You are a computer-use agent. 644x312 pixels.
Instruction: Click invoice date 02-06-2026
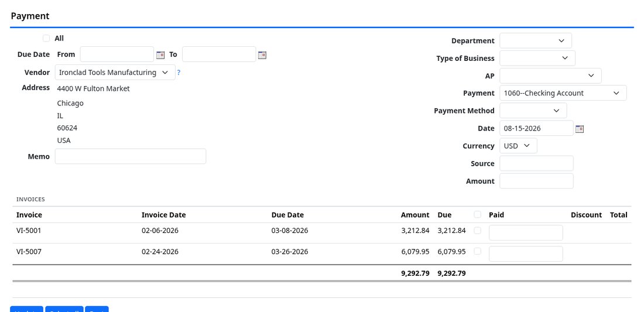(160, 231)
